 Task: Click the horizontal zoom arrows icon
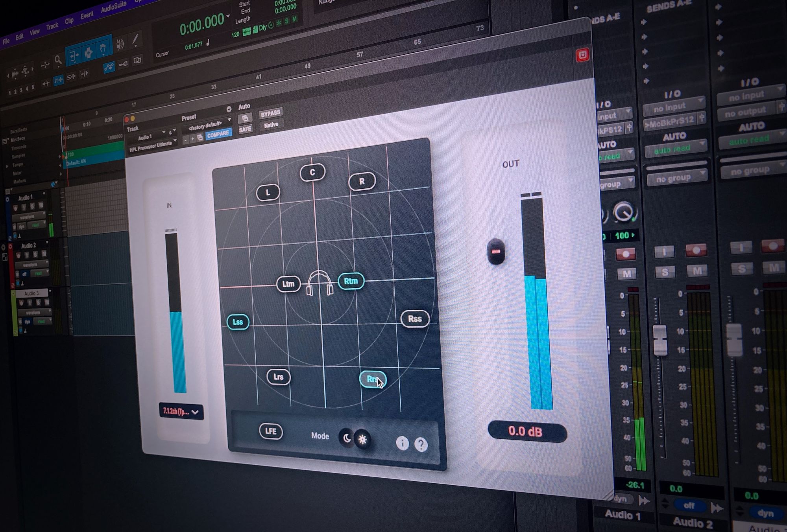pos(45,65)
